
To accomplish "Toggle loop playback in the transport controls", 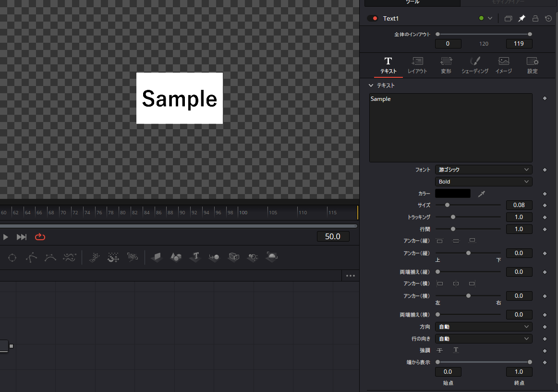I will (40, 236).
